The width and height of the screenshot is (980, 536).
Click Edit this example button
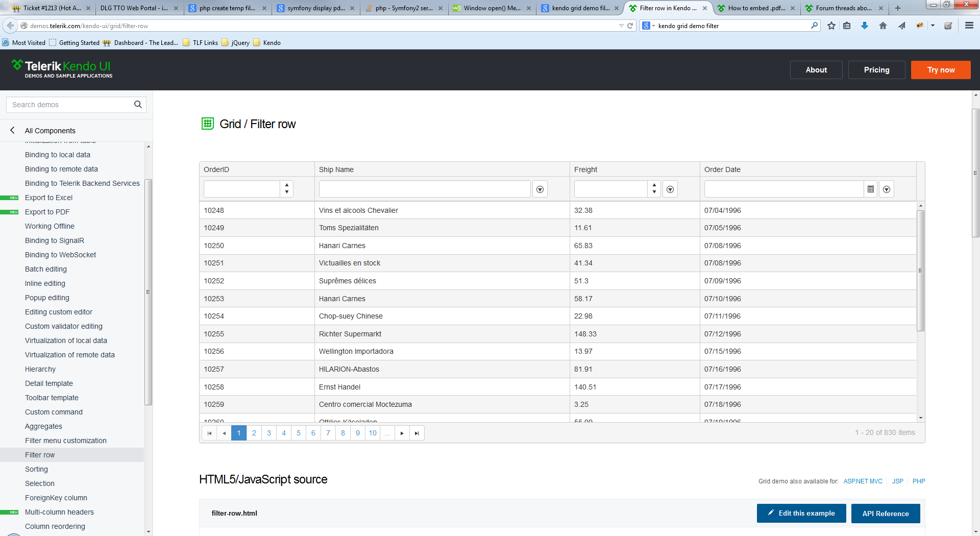(801, 514)
